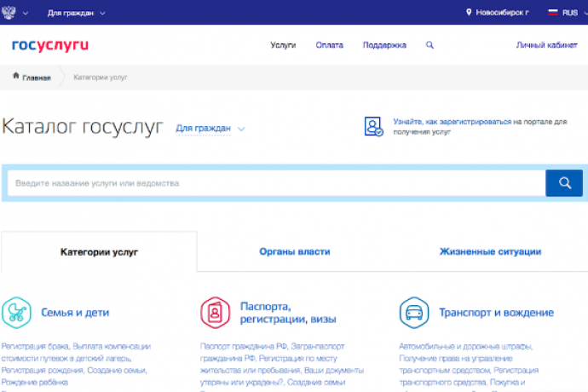This screenshot has width=588, height=392.
Task: Click the car icon for Транспорт и вождение
Action: click(x=414, y=313)
